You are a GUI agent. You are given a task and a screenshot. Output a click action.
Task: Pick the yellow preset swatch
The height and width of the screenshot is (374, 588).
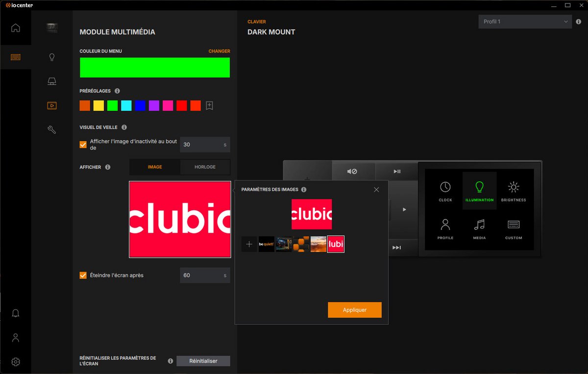(x=98, y=105)
